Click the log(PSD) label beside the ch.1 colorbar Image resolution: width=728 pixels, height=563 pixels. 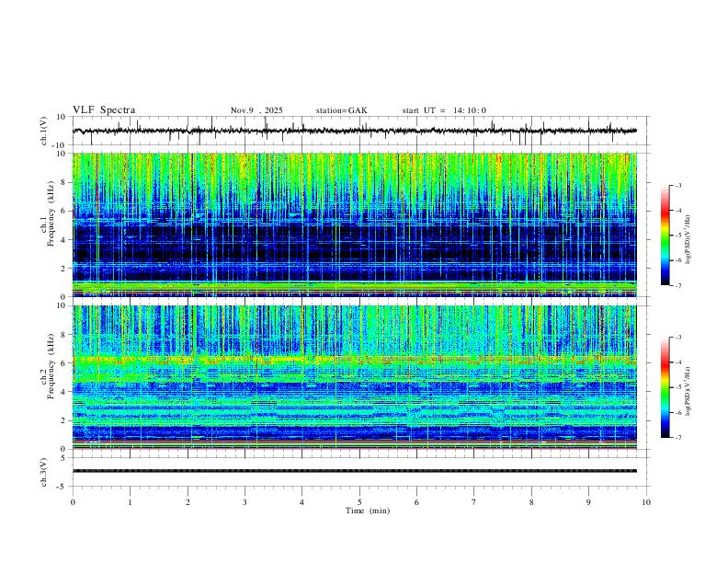688,240
